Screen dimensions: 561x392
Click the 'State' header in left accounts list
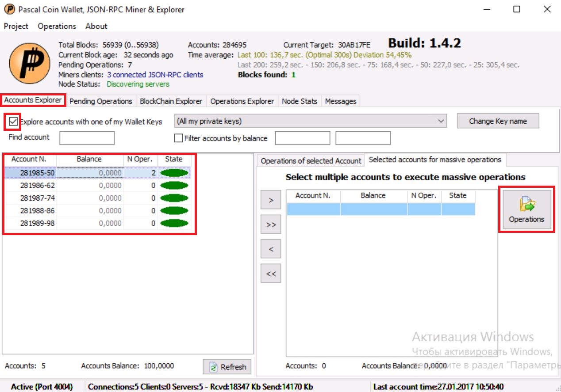(x=174, y=160)
